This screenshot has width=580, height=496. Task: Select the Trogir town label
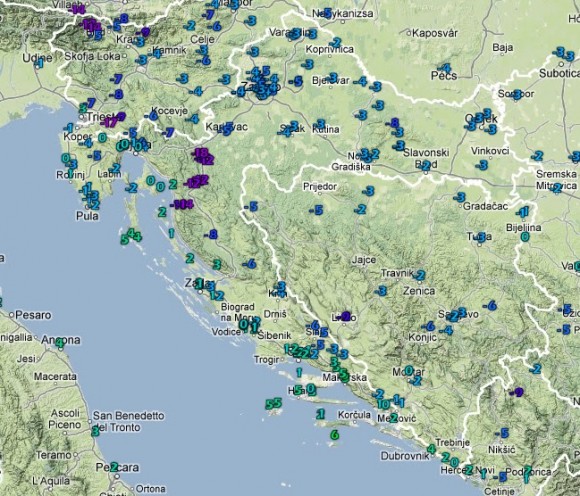click(x=267, y=360)
